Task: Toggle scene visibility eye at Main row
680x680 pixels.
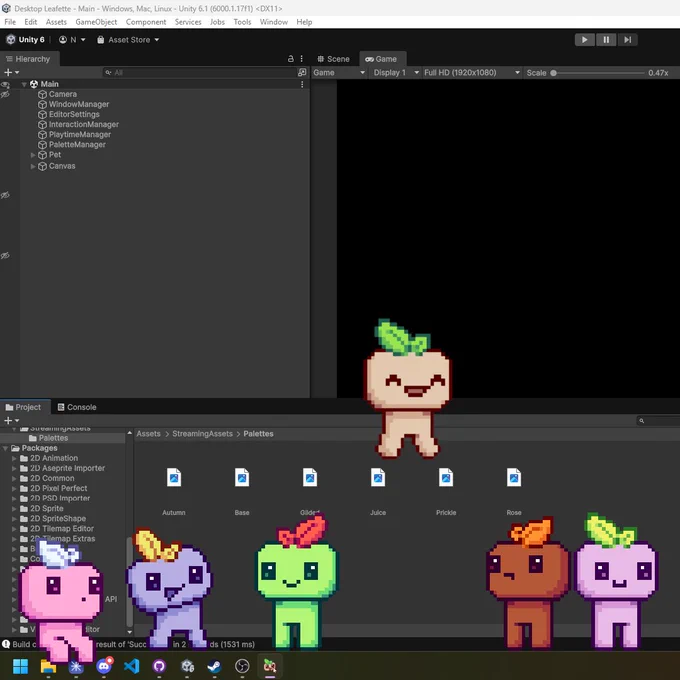Action: coord(5,85)
